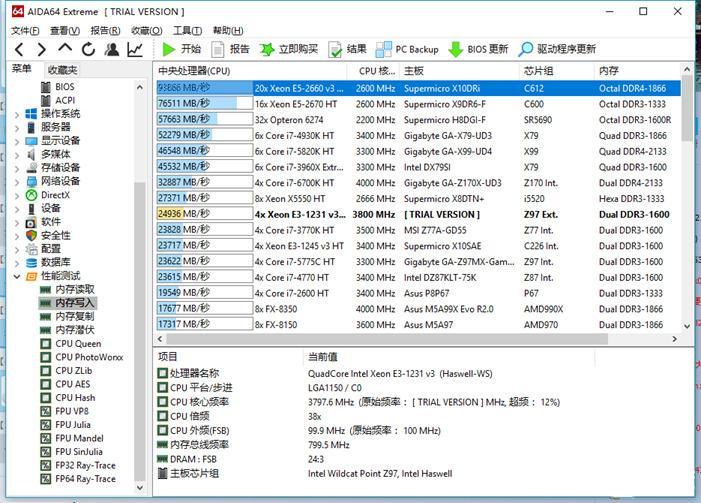Select 内存读取 memory read benchmark
The width and height of the screenshot is (701, 503).
coord(68,289)
